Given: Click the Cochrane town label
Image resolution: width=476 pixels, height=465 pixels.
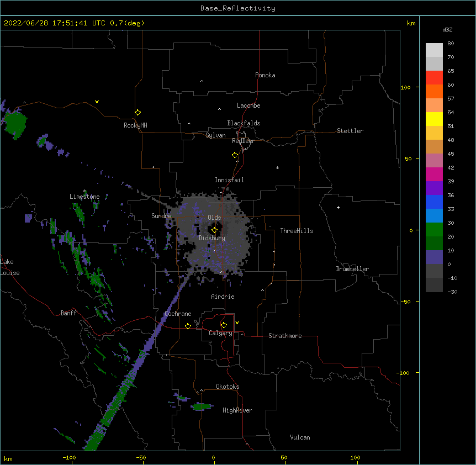Looking at the screenshot, I should click(x=178, y=314).
